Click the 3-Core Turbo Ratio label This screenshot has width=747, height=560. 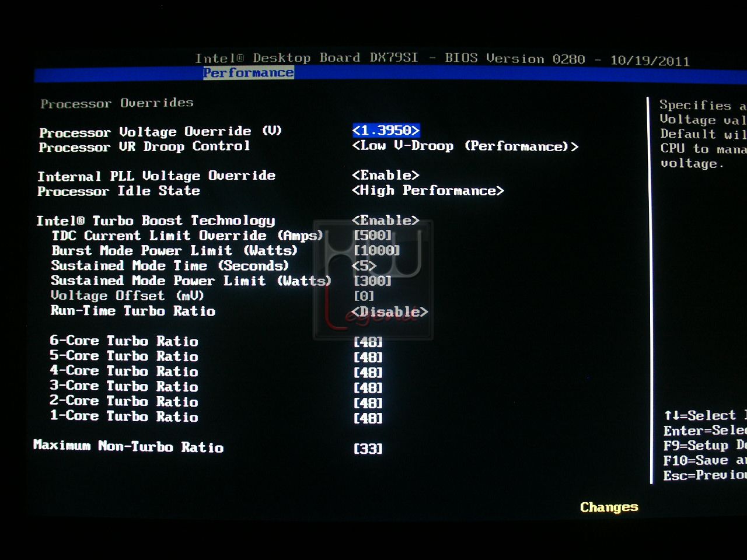tap(124, 386)
